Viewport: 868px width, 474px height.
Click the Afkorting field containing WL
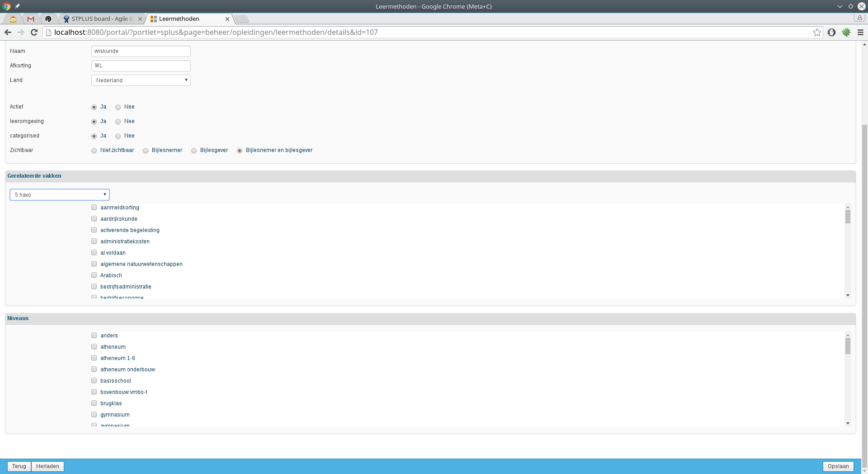pos(141,66)
